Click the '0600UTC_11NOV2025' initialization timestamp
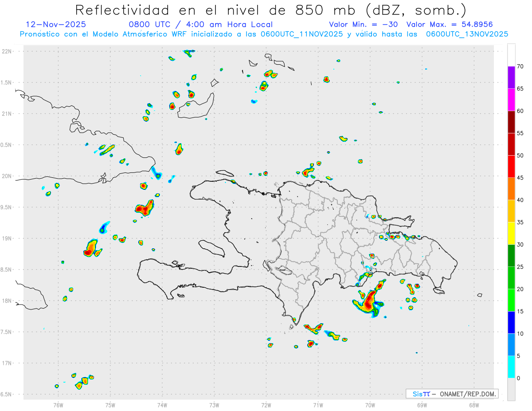The image size is (532, 411). pyautogui.click(x=301, y=34)
